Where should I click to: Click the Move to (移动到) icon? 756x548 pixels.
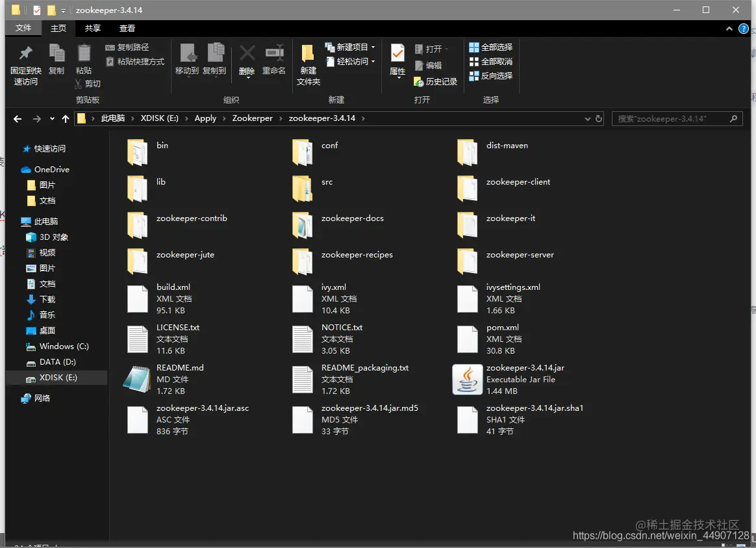(187, 53)
